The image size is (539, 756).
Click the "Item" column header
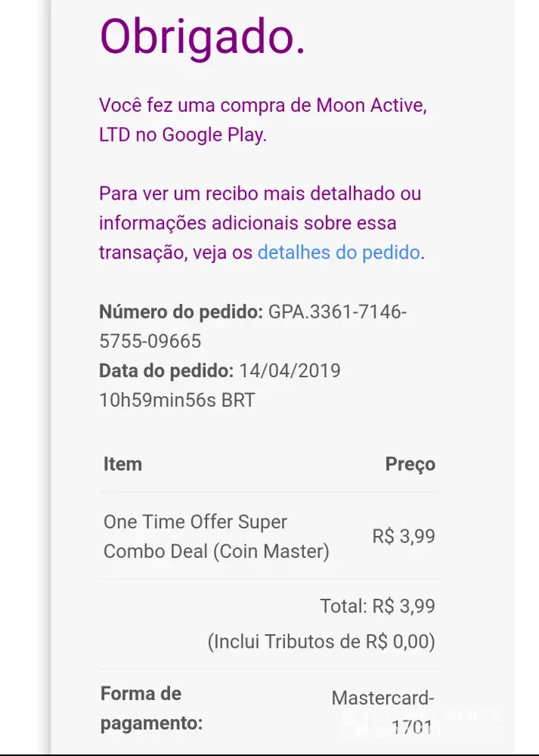click(122, 463)
